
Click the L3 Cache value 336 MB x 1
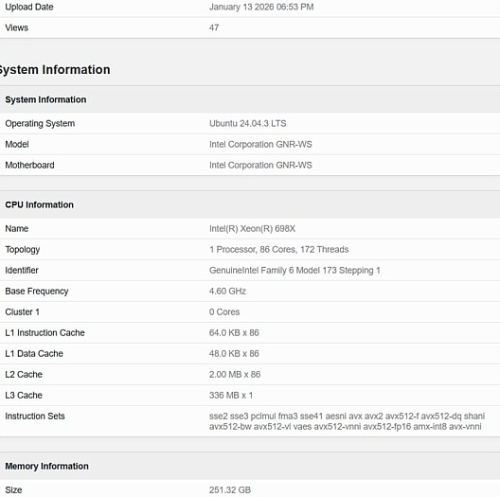tap(231, 395)
